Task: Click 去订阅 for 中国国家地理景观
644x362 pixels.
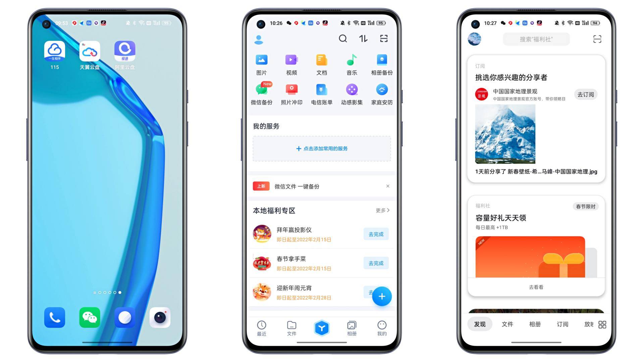Action: point(584,94)
